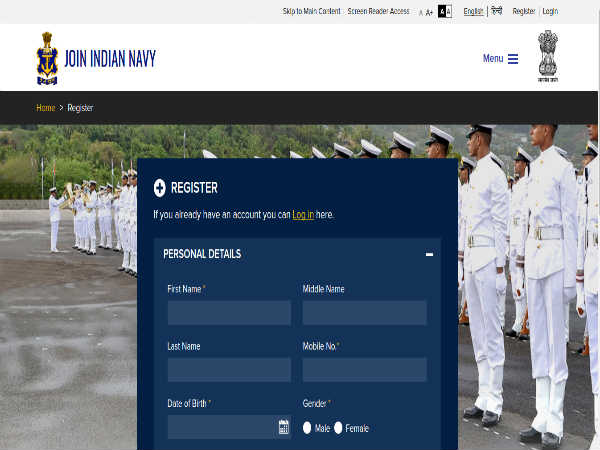Screen dimensions: 600x450
Task: Focus the Mobile No. input field
Action: click(364, 370)
